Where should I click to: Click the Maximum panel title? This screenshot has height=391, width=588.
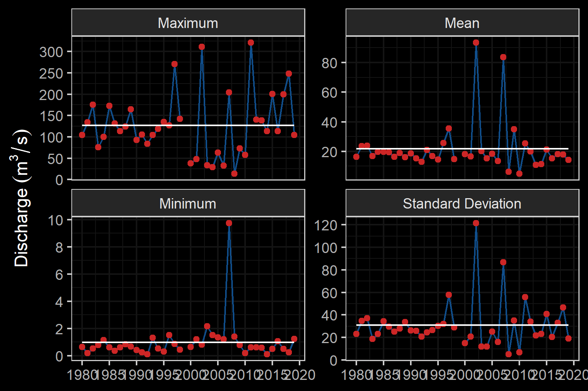click(188, 23)
